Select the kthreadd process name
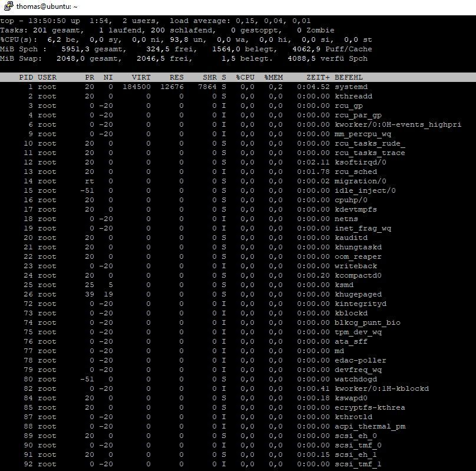 pyautogui.click(x=353, y=96)
